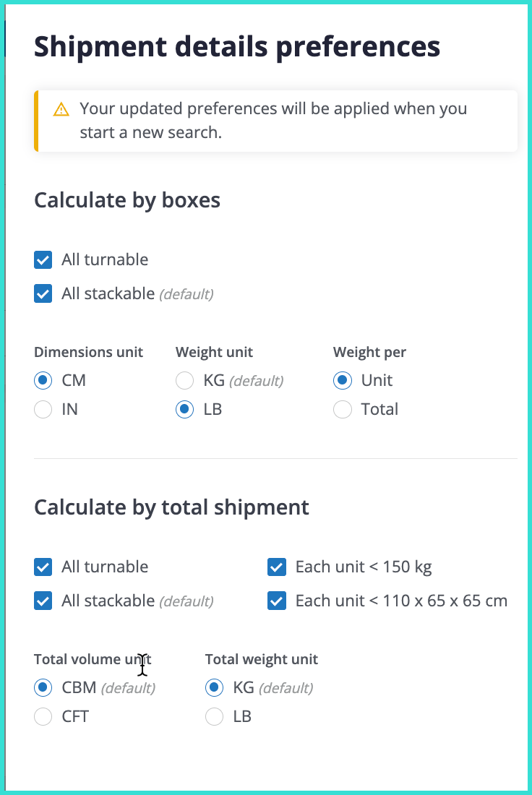Click the Calculate by total shipment heading
532x795 pixels.
(x=171, y=507)
